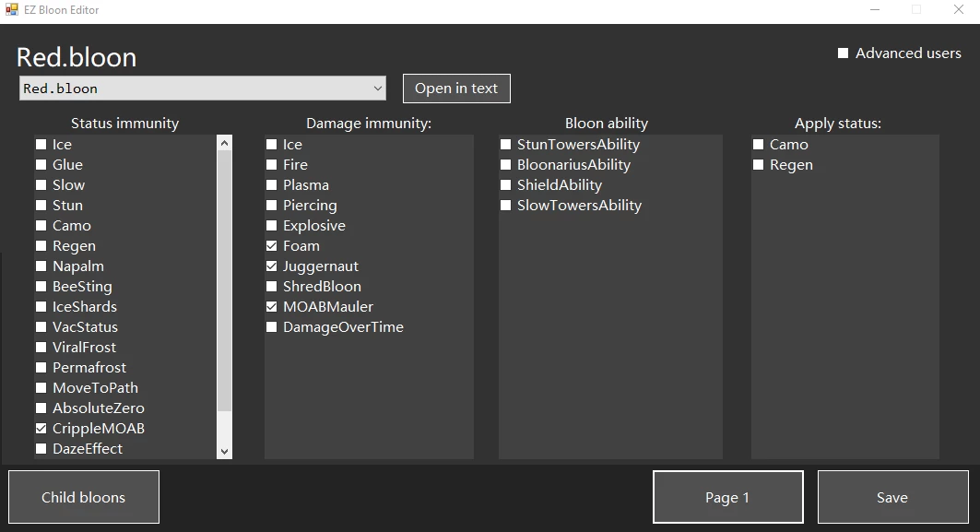
Task: Open Child bloons settings
Action: pyautogui.click(x=84, y=497)
